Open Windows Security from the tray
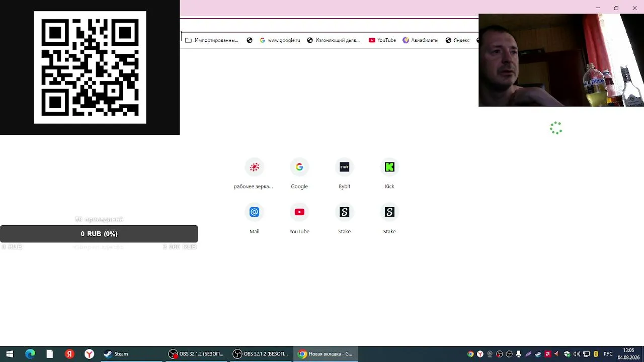The height and width of the screenshot is (362, 644). tap(567, 354)
